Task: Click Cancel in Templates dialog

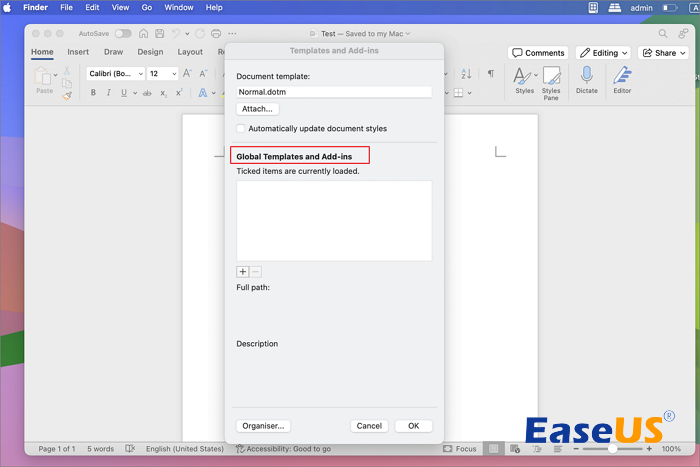Action: 369,426
